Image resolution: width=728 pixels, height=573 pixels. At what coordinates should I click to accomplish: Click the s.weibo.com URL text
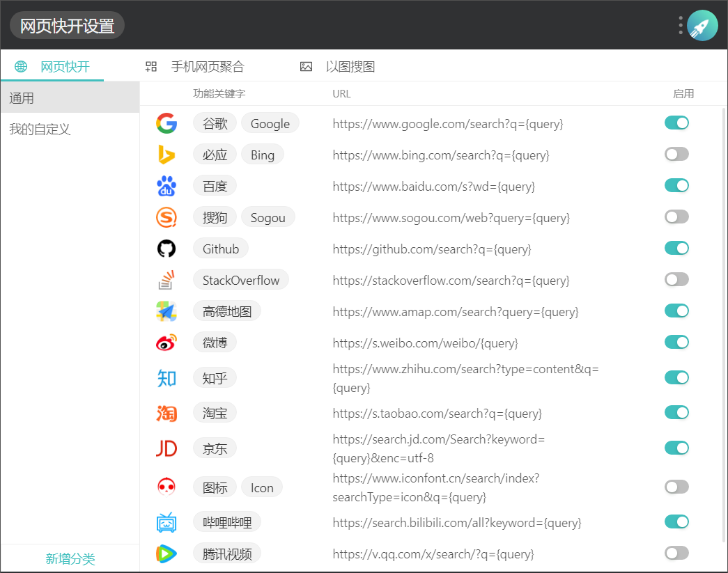pyautogui.click(x=425, y=343)
